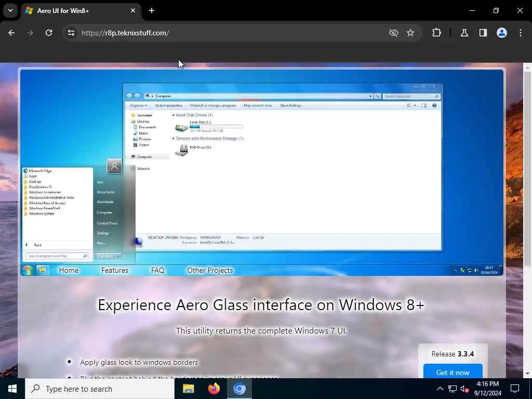This screenshot has height=399, width=532.
Task: Open the Windows Start menu
Action: point(12,389)
